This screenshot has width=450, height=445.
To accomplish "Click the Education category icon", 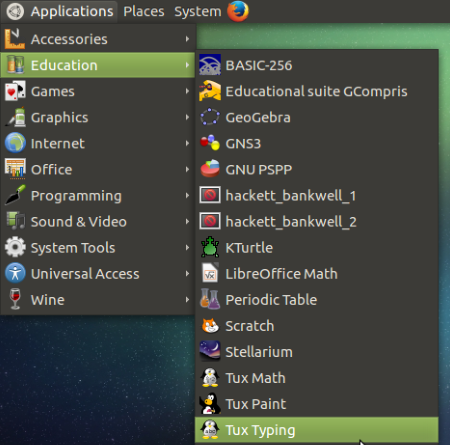I will tap(15, 65).
